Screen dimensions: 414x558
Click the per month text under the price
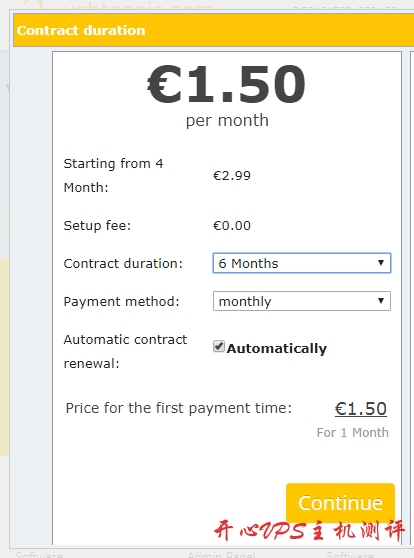tap(227, 121)
